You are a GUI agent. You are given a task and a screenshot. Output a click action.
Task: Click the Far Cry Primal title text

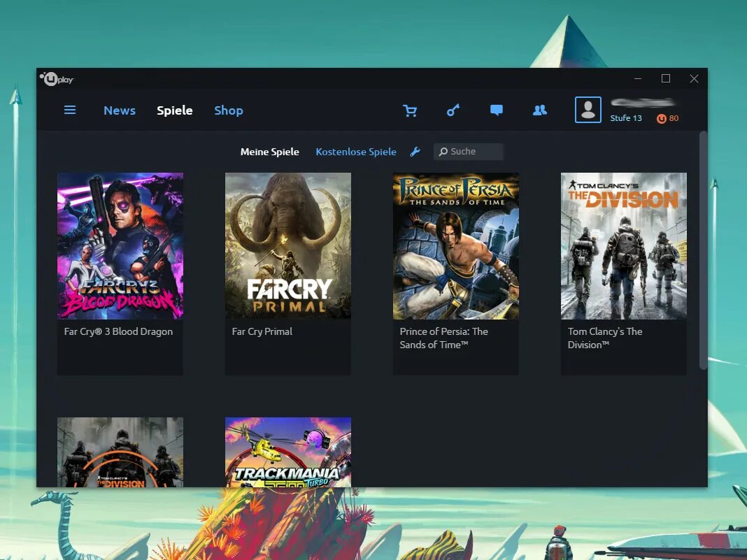(262, 331)
